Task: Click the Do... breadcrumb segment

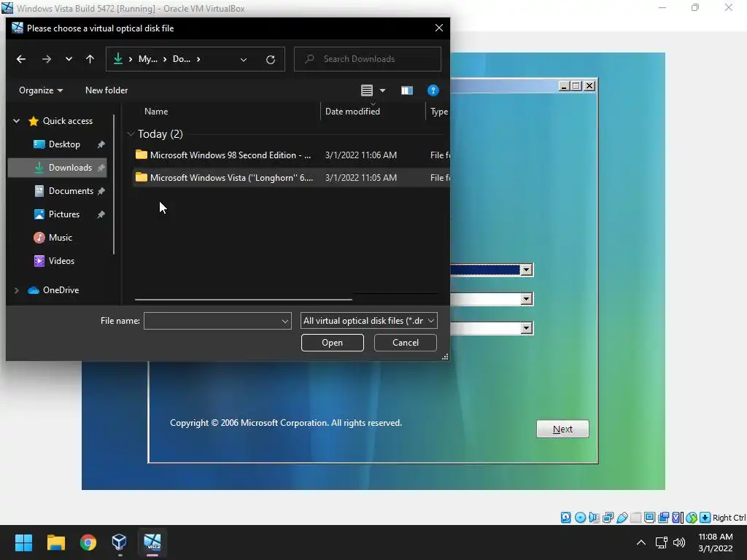Action: coord(182,59)
